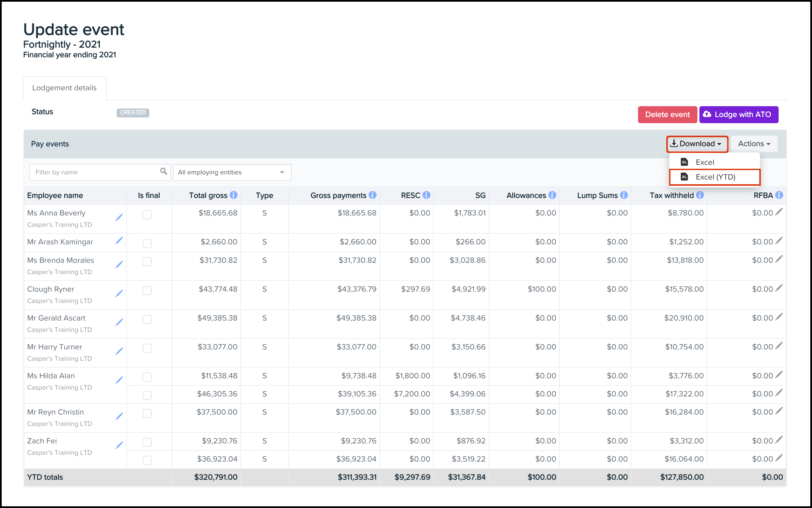The height and width of the screenshot is (508, 812).
Task: Click search magnifier in name filter
Action: pos(164,172)
